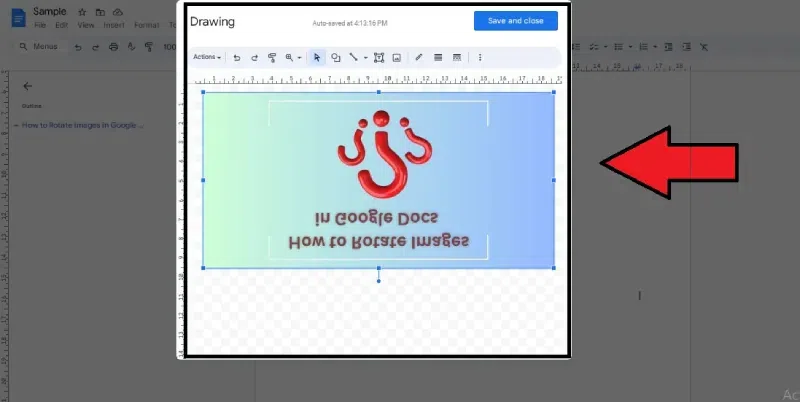Expand the Line tool dropdown arrow
800x402 pixels.
tap(365, 58)
